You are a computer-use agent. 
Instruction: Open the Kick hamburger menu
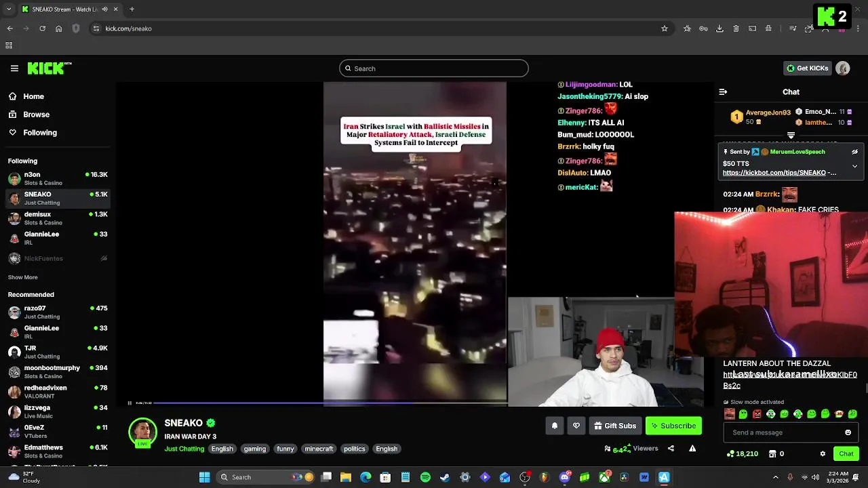14,68
